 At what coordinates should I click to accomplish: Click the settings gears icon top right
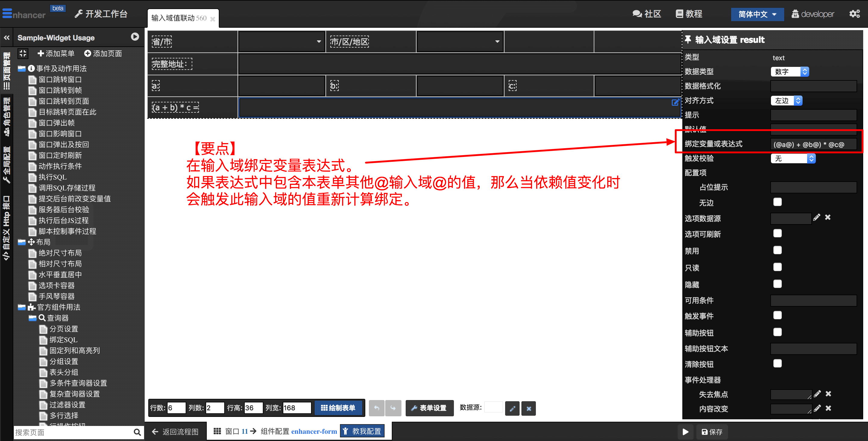854,14
